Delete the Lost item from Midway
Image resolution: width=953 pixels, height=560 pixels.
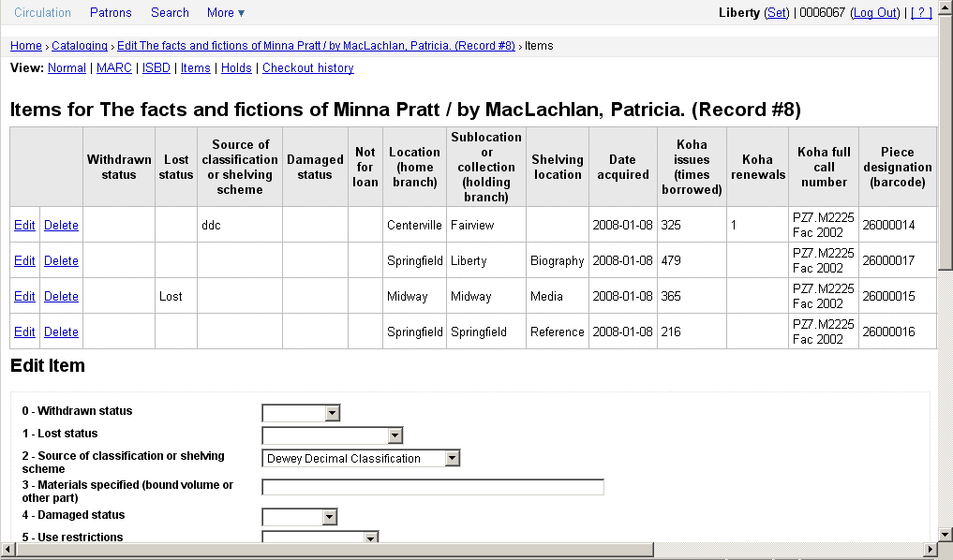coord(61,296)
